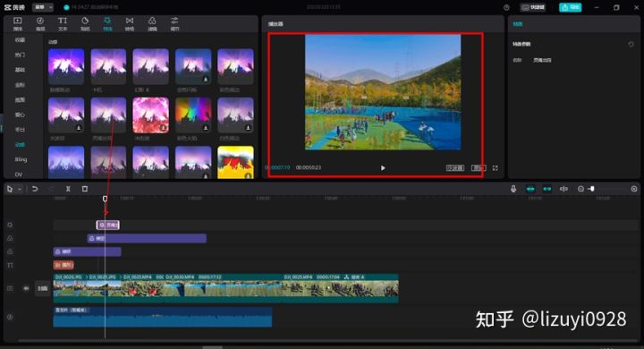Click the audio track icon at the left

[x=10, y=317]
